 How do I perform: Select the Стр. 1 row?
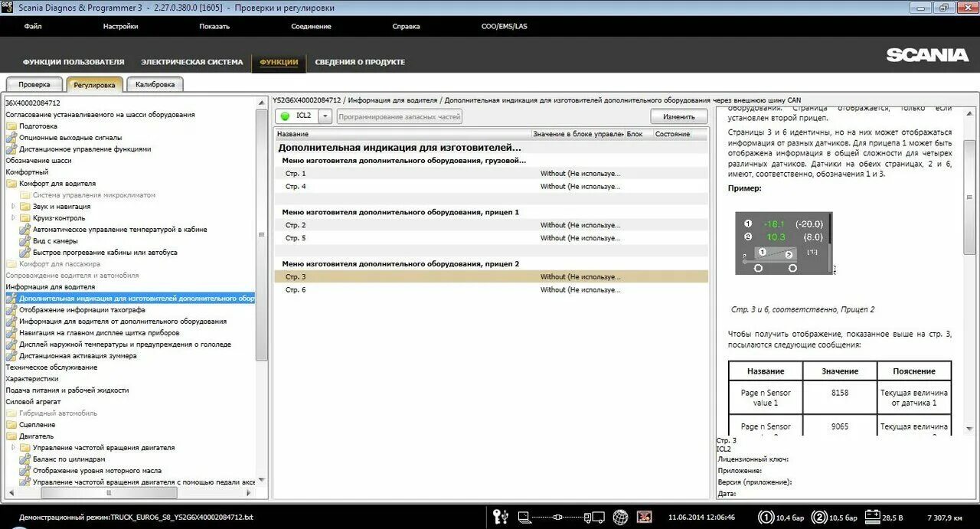coord(492,174)
